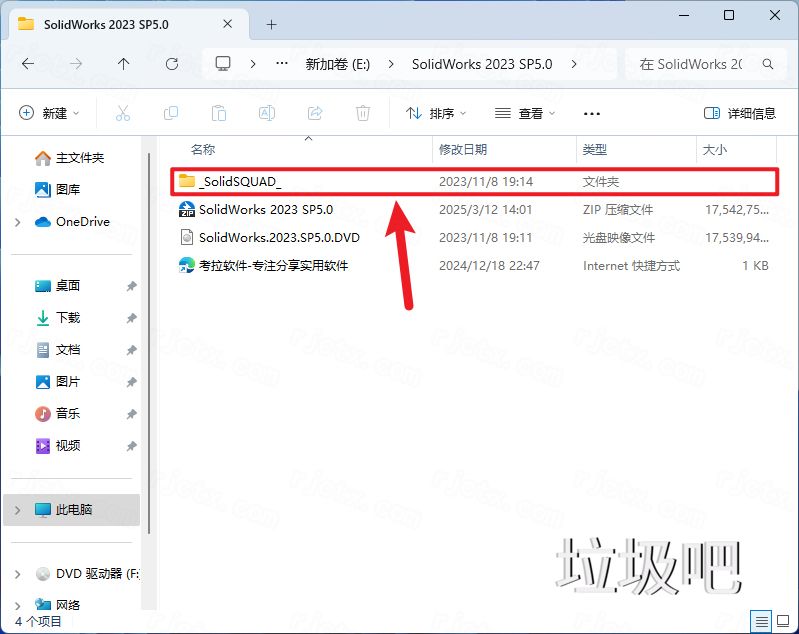Jump to 新加卷 (E:) in breadcrumb
Image resolution: width=799 pixels, height=634 pixels.
pos(337,64)
